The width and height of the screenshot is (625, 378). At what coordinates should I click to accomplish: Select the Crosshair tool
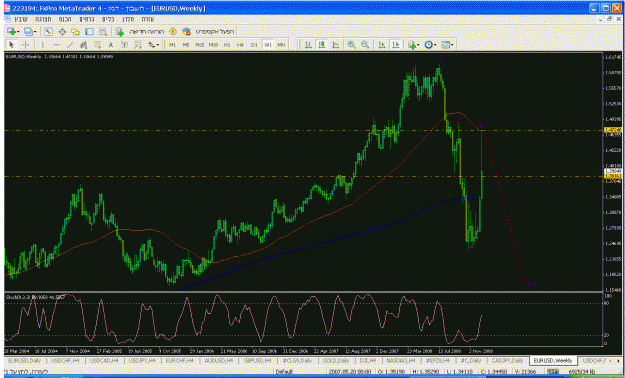pos(25,45)
